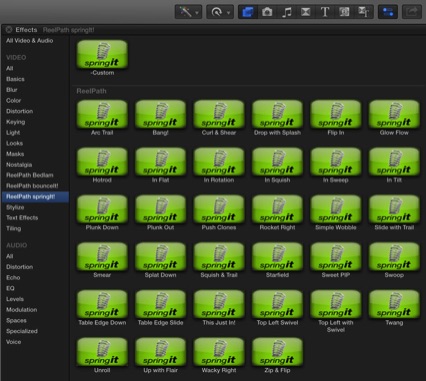The image size is (426, 381).
Task: Select the Arc Trail effect
Action: click(102, 114)
